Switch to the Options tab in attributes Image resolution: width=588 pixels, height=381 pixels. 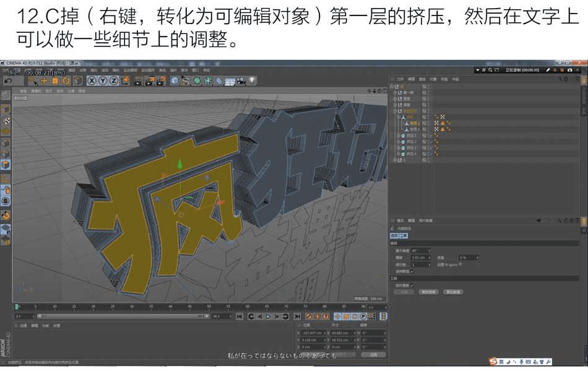[394, 236]
